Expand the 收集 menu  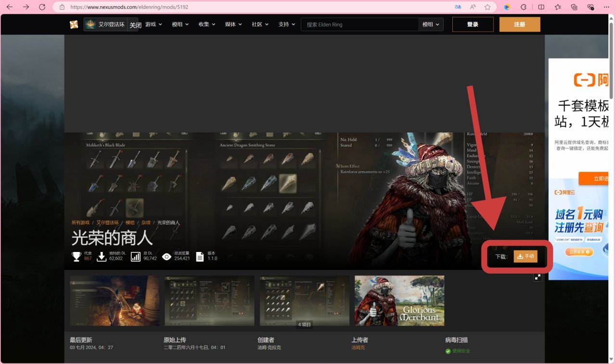click(207, 25)
